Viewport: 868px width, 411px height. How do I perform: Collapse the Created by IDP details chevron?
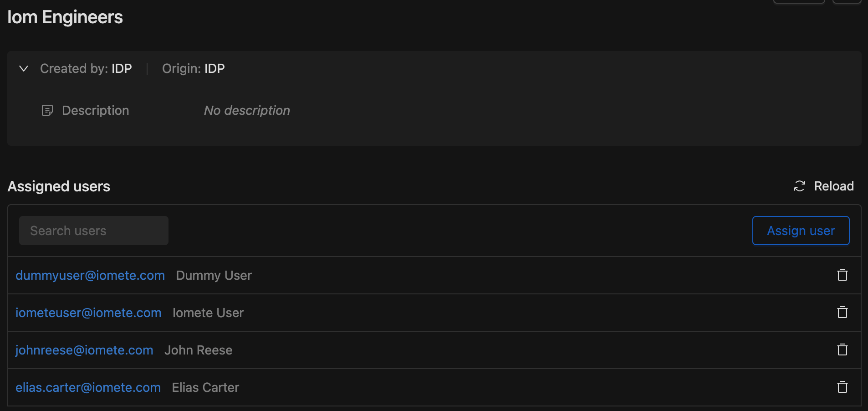coord(24,68)
